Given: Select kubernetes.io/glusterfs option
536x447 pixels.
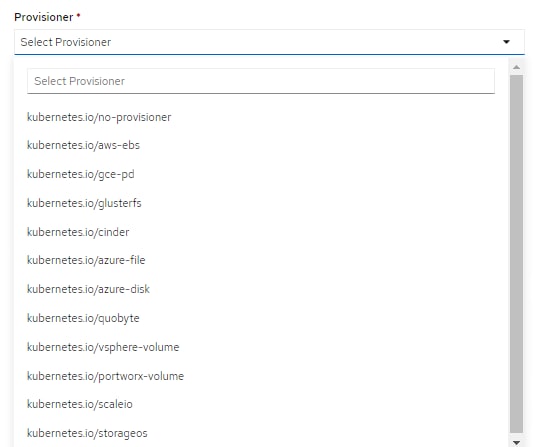Looking at the screenshot, I should tap(84, 203).
